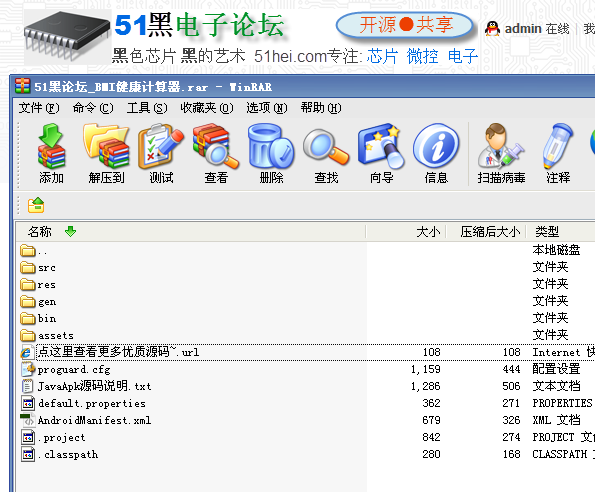595x492 pixels.
Task: Go up one folder level icon
Action: pos(36,206)
